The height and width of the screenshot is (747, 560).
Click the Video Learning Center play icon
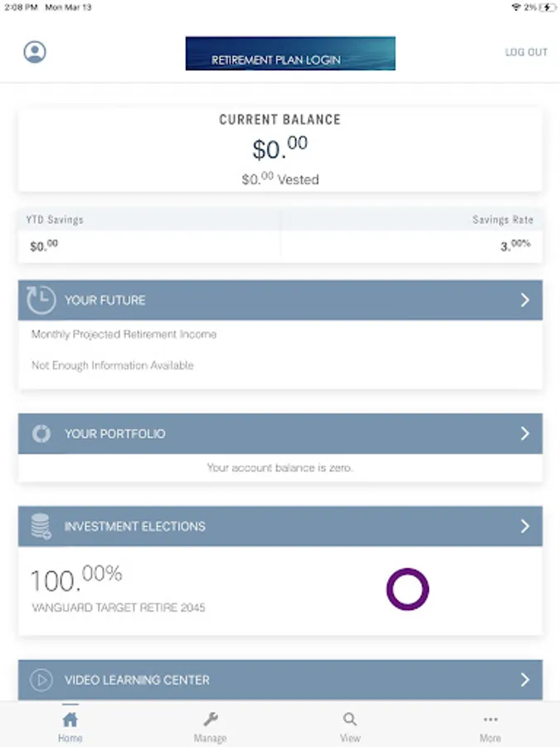(41, 680)
